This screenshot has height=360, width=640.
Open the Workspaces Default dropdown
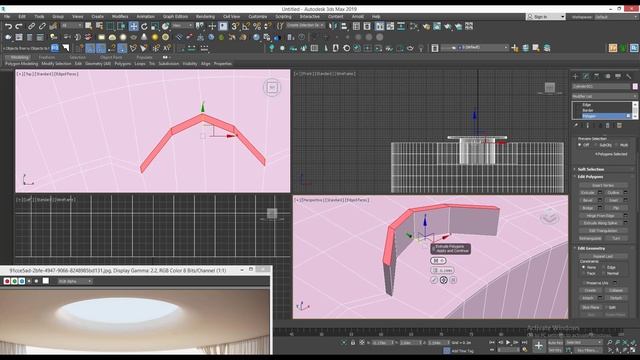pos(616,17)
